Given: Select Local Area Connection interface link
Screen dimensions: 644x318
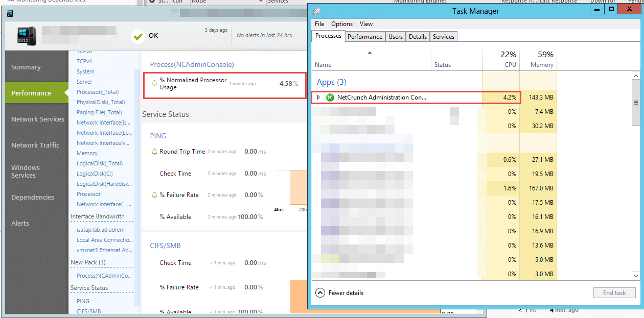Looking at the screenshot, I should [104, 240].
